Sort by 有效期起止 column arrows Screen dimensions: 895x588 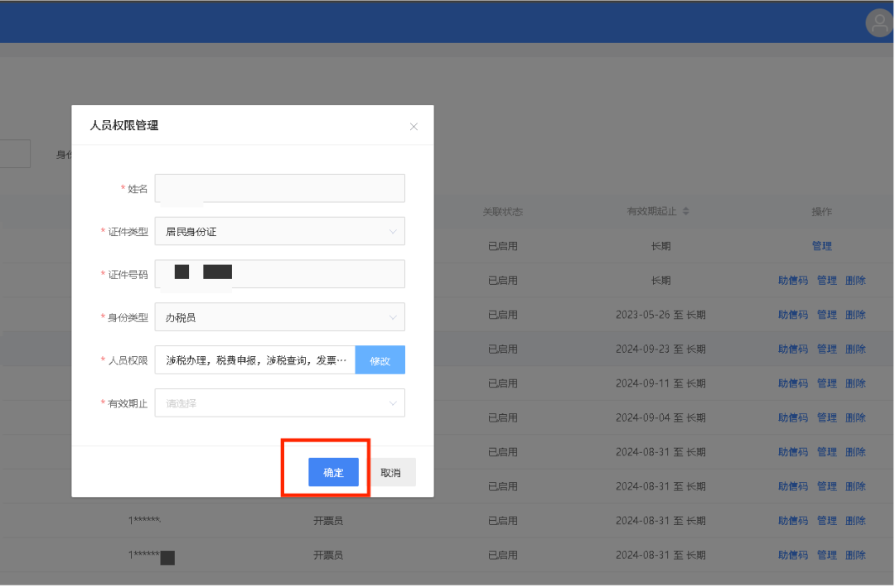pos(686,211)
